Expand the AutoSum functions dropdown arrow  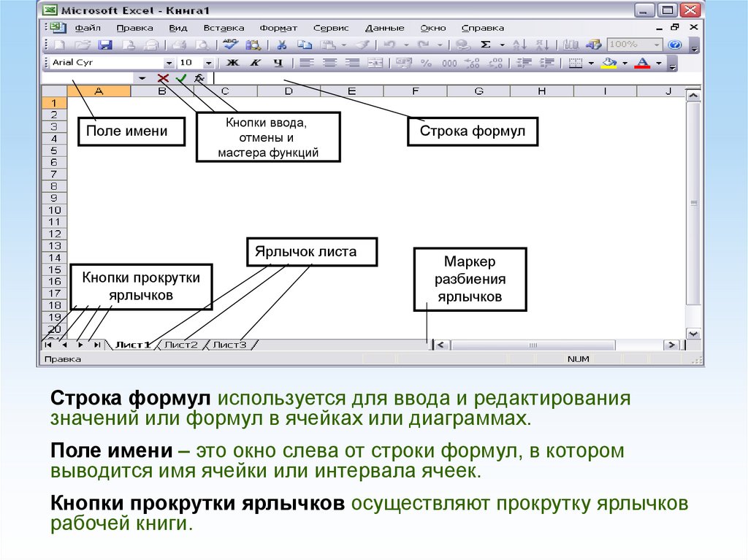[502, 45]
